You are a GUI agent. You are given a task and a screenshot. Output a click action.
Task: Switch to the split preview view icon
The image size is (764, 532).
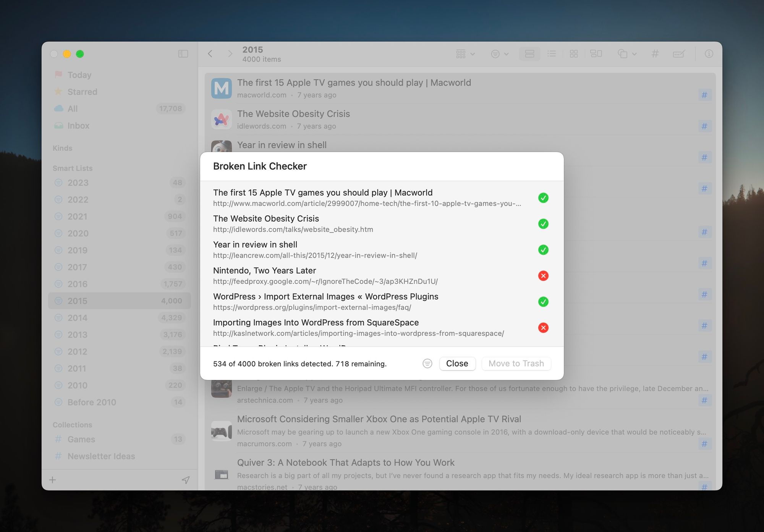[x=596, y=54]
